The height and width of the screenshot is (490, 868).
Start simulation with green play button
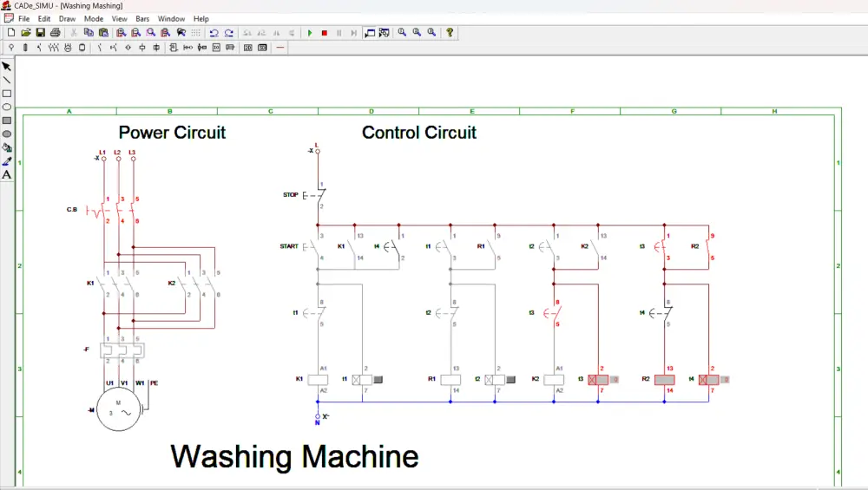[x=310, y=33]
